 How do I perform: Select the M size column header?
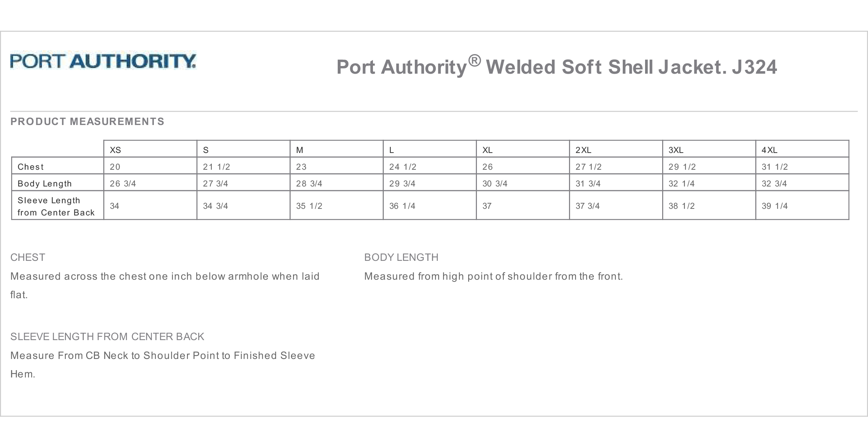(300, 150)
